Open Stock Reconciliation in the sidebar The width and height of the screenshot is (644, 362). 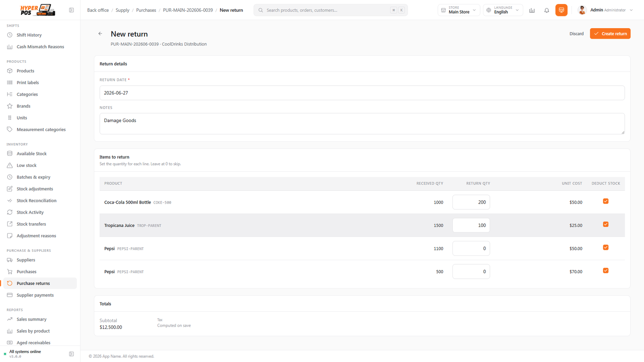(x=37, y=201)
